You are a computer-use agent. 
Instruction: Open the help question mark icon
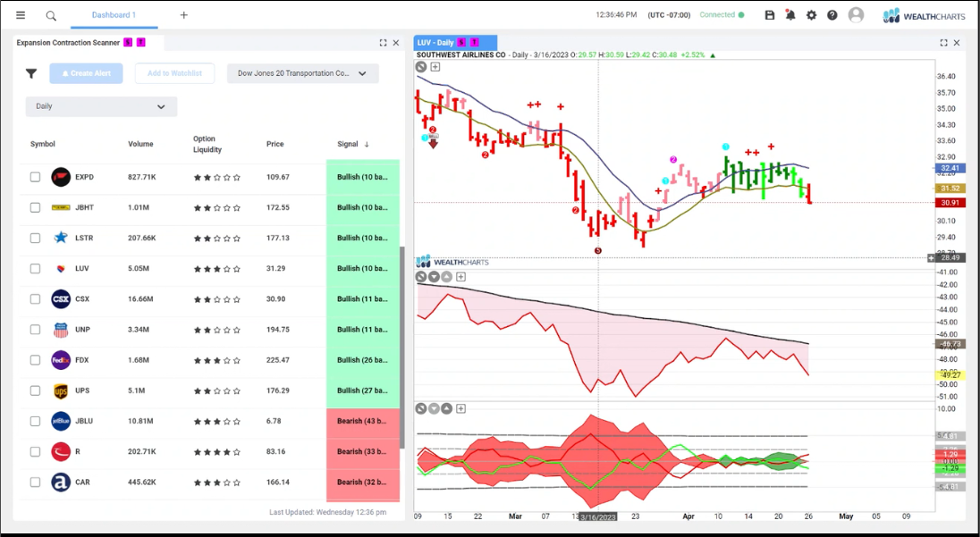832,15
